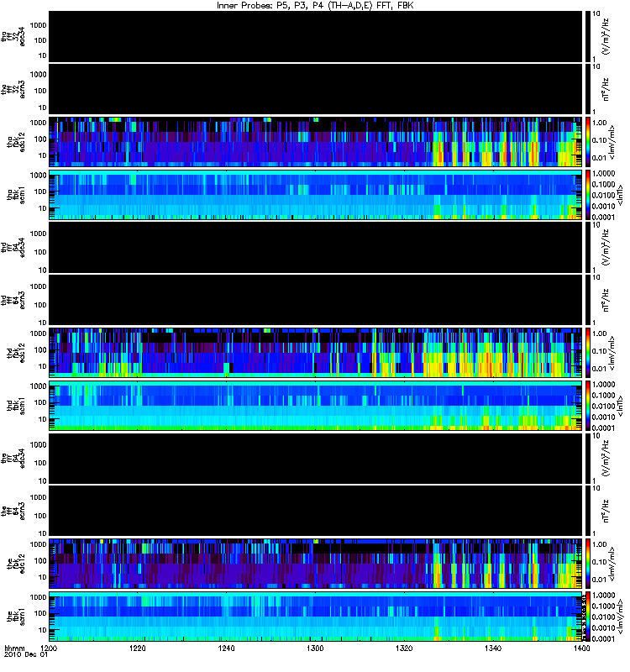
Task: Click the 1400 time axis label
Action: coord(581,648)
